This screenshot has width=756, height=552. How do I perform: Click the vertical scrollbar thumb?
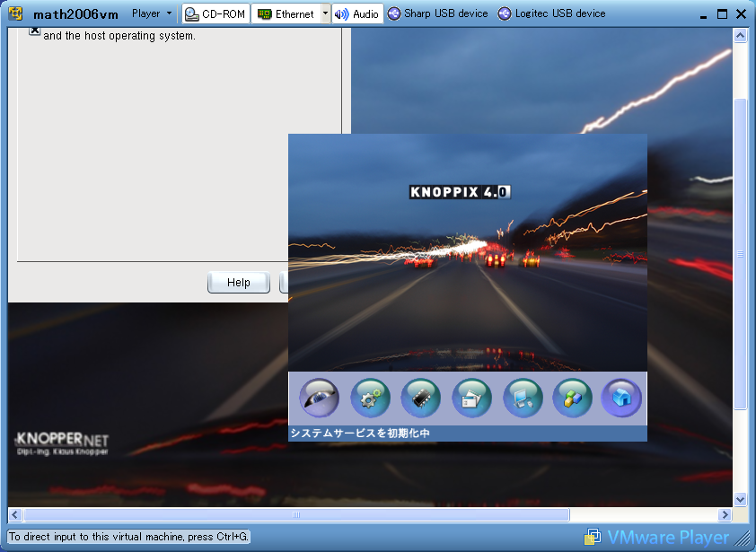(740, 254)
